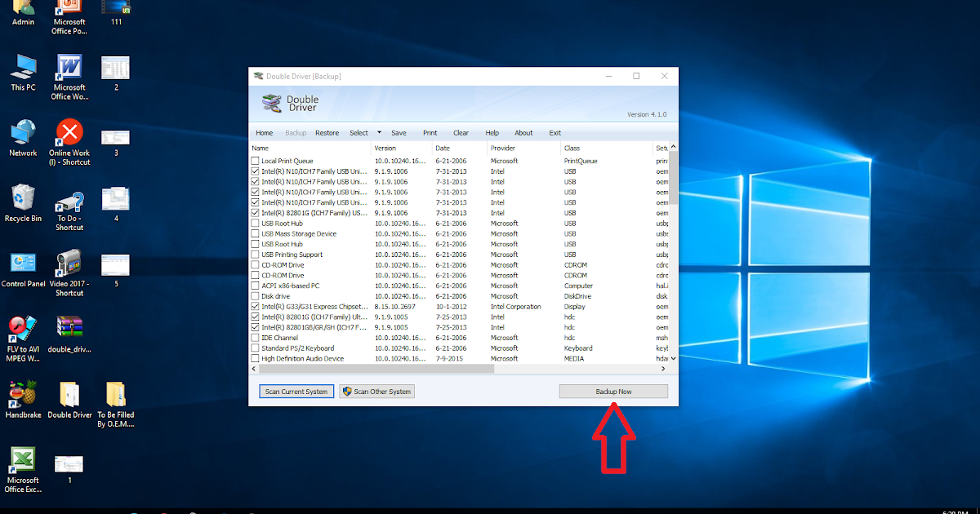
Task: Select the To Do shortcut icon
Action: [x=69, y=212]
